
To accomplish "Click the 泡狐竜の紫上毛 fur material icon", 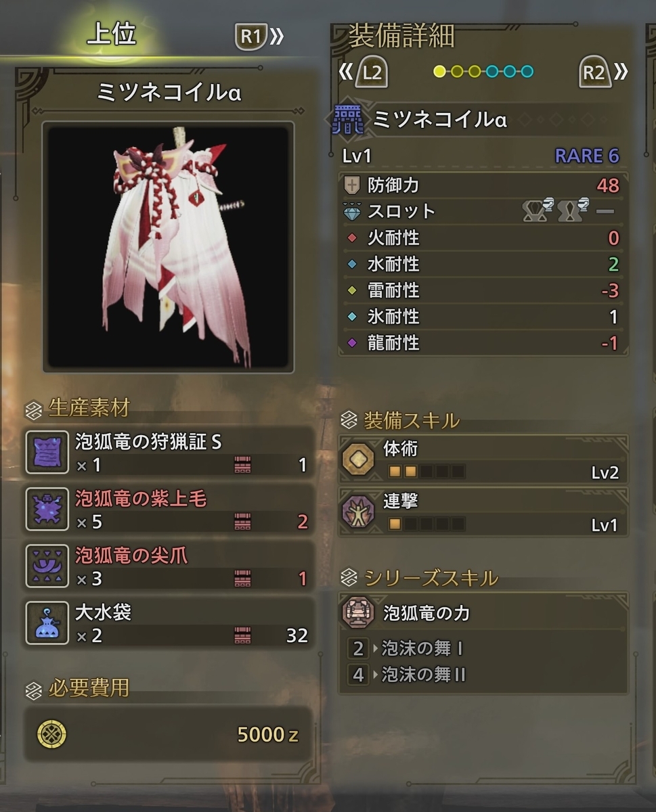I will (x=47, y=509).
